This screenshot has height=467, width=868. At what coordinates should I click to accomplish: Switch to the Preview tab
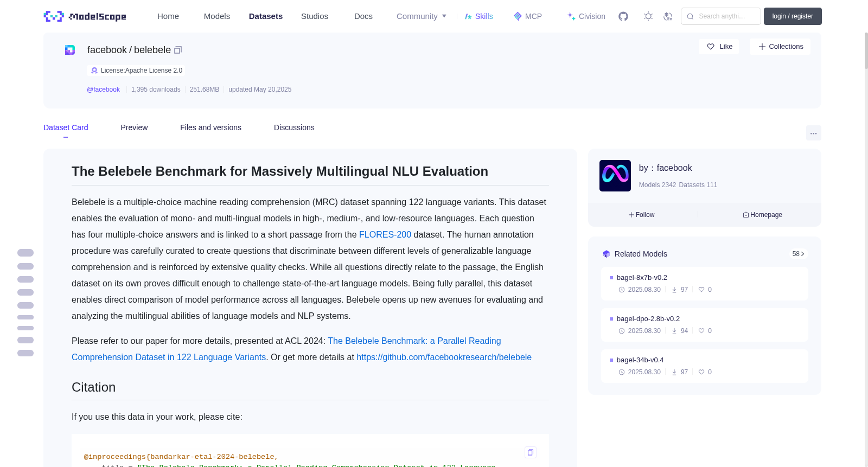click(134, 127)
